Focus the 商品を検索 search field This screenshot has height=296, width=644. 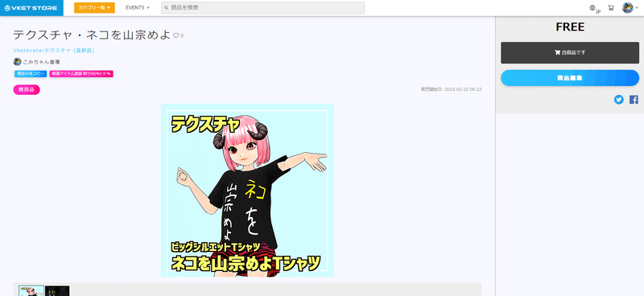(263, 8)
